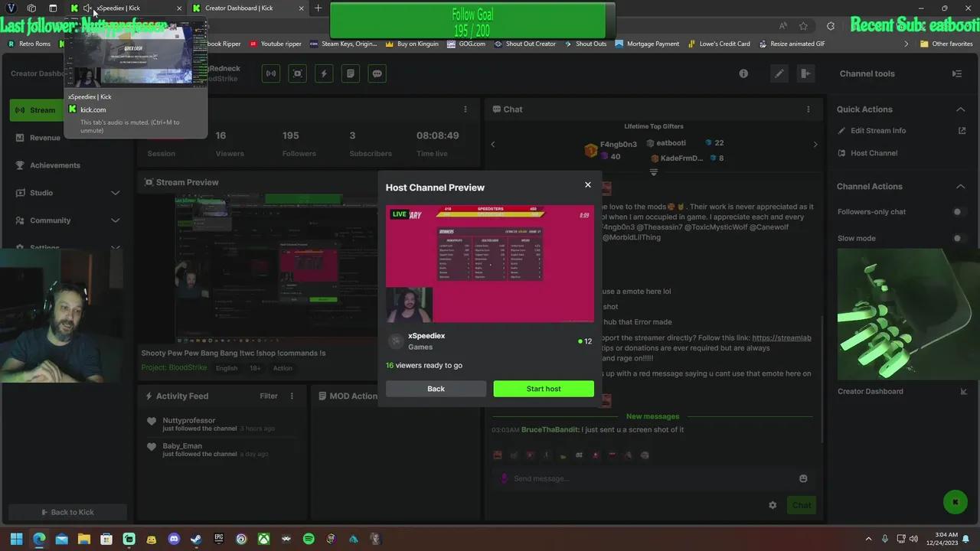
Task: Open Read aloud in address bar
Action: click(783, 26)
